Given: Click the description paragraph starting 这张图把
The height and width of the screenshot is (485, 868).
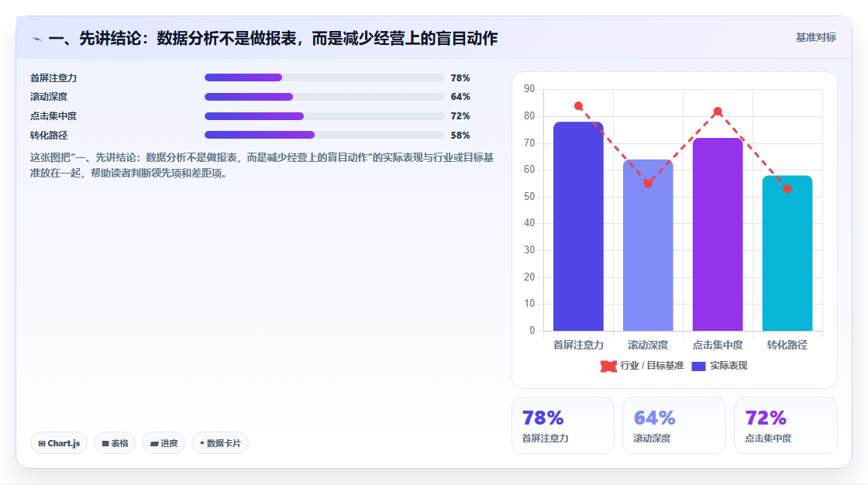Looking at the screenshot, I should [x=262, y=165].
